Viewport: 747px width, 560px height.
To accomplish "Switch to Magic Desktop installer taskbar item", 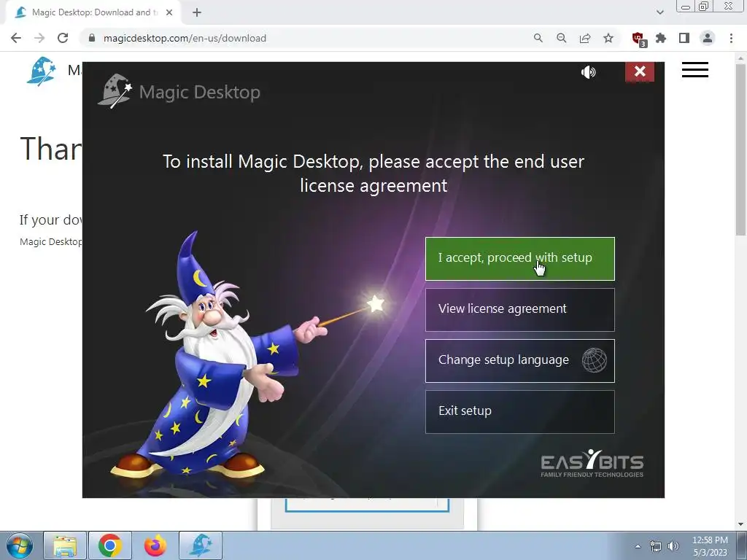I will 201,545.
